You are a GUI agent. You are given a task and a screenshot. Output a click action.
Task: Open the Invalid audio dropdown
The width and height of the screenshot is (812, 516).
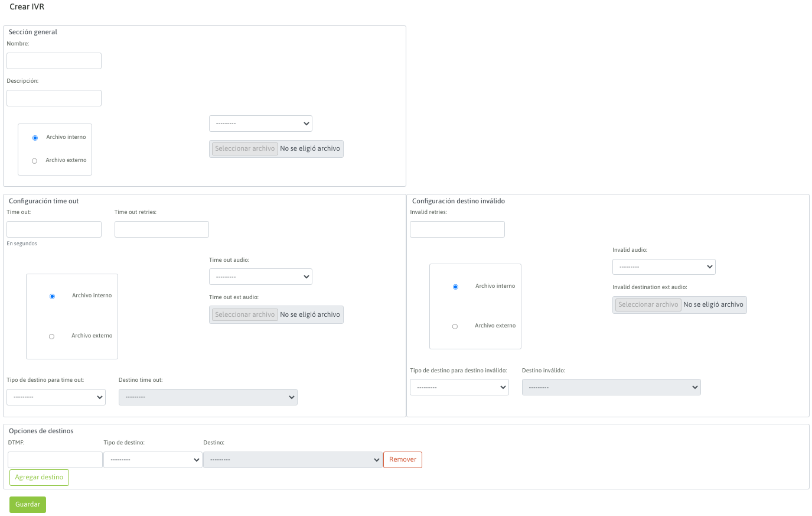click(664, 267)
